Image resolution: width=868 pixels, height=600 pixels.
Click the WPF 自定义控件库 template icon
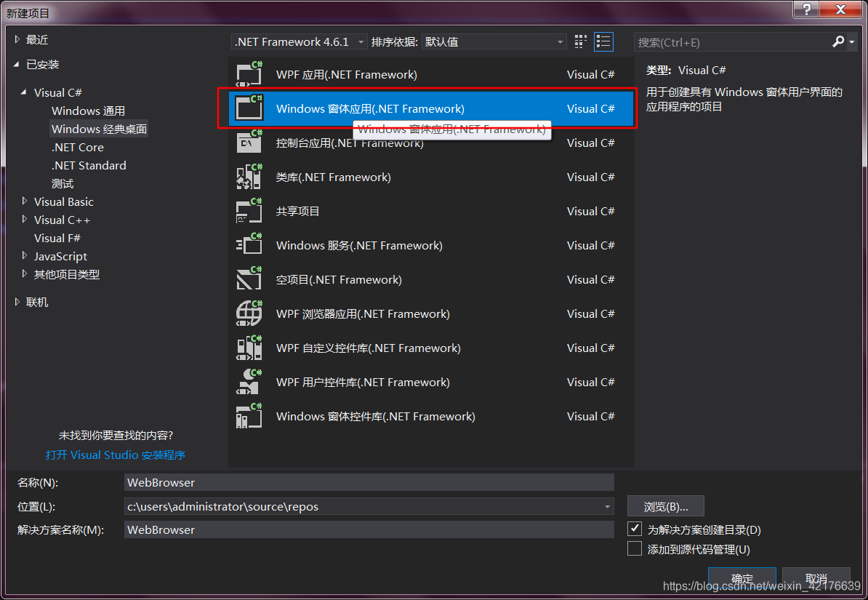[249, 348]
